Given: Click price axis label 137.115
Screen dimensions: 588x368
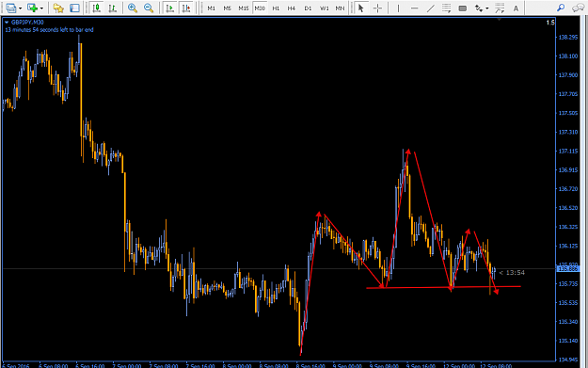Looking at the screenshot, I should click(568, 152).
